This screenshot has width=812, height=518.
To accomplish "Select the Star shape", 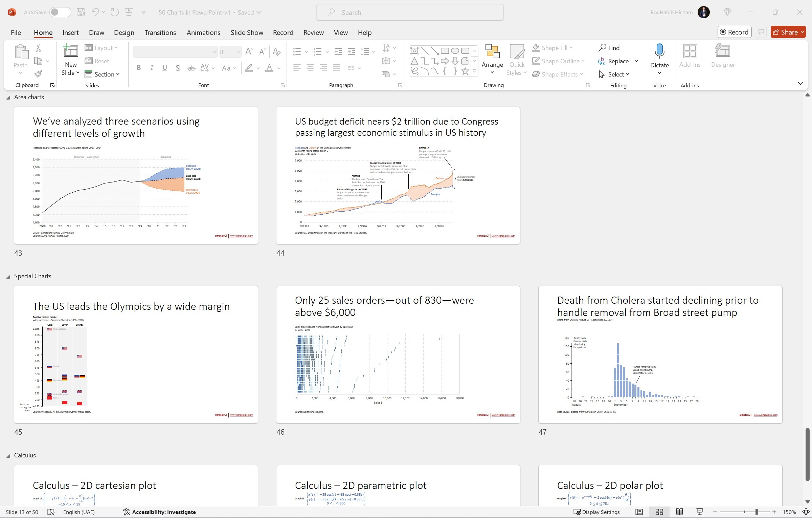I will point(465,71).
